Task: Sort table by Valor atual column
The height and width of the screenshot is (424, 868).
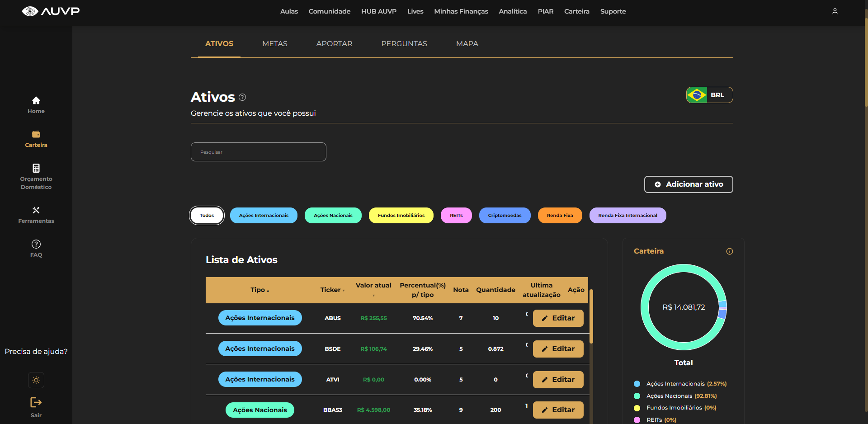Action: pos(373,290)
